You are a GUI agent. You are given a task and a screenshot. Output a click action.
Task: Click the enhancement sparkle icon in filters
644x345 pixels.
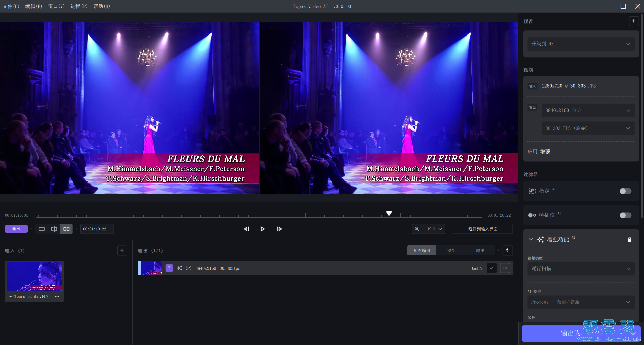click(x=540, y=239)
